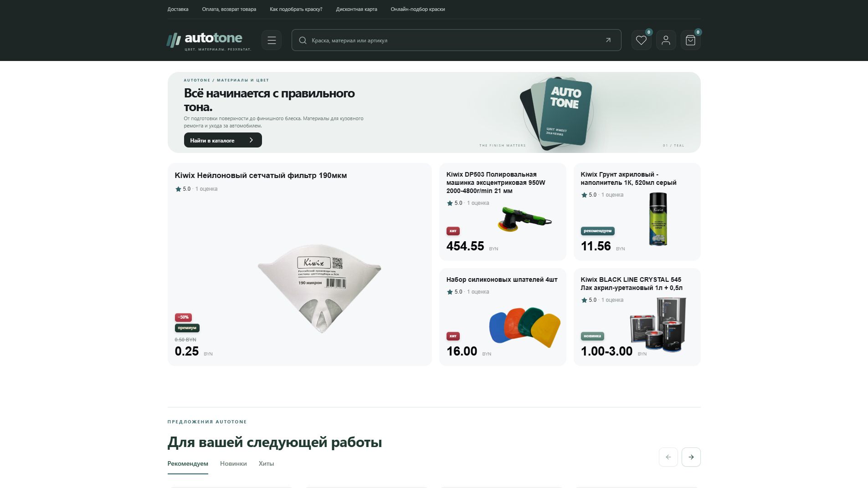Image resolution: width=868 pixels, height=488 pixels.
Task: Open Kiwix BLACK LINE CRYSTAL 545 title
Action: coord(632,284)
